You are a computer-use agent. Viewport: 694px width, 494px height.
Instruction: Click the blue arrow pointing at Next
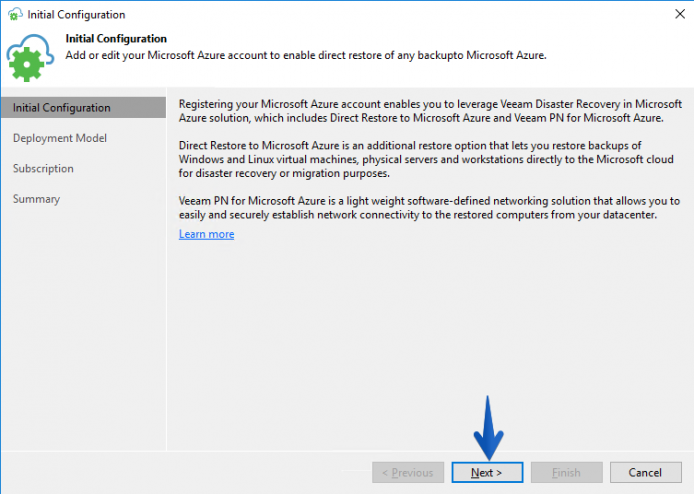point(488,428)
